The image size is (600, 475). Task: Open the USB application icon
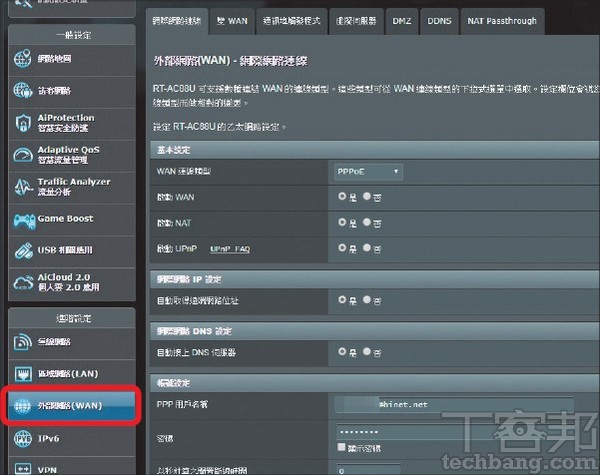pyautogui.click(x=22, y=250)
